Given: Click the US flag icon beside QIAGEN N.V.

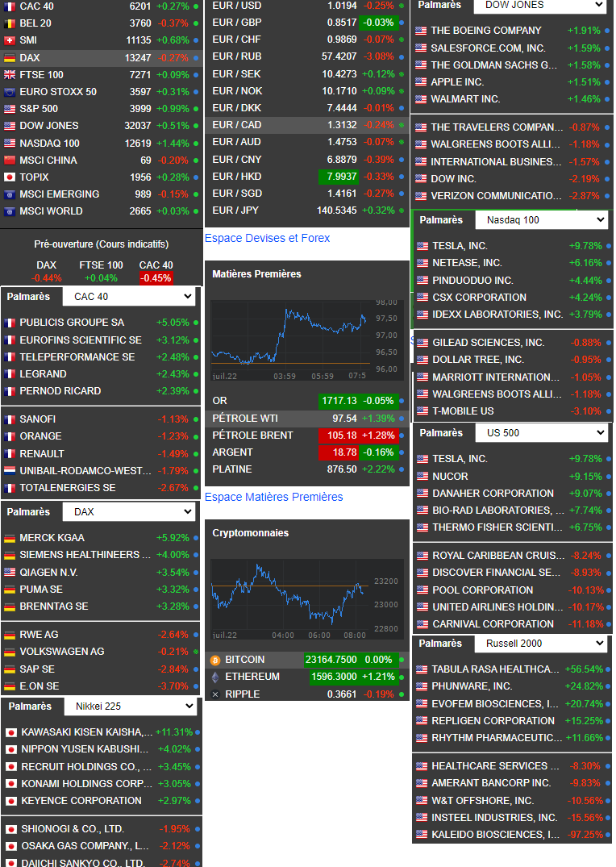Looking at the screenshot, I should click(10, 573).
